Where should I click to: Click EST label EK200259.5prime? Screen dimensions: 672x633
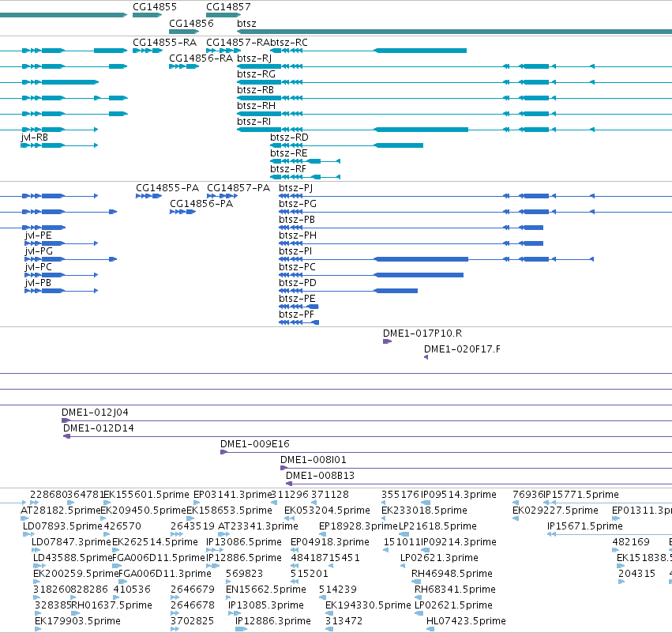coord(76,575)
